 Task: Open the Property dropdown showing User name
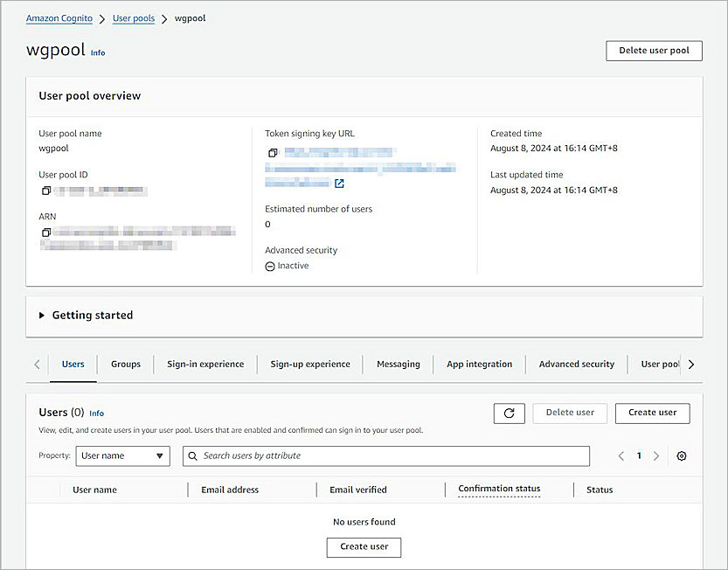[122, 455]
